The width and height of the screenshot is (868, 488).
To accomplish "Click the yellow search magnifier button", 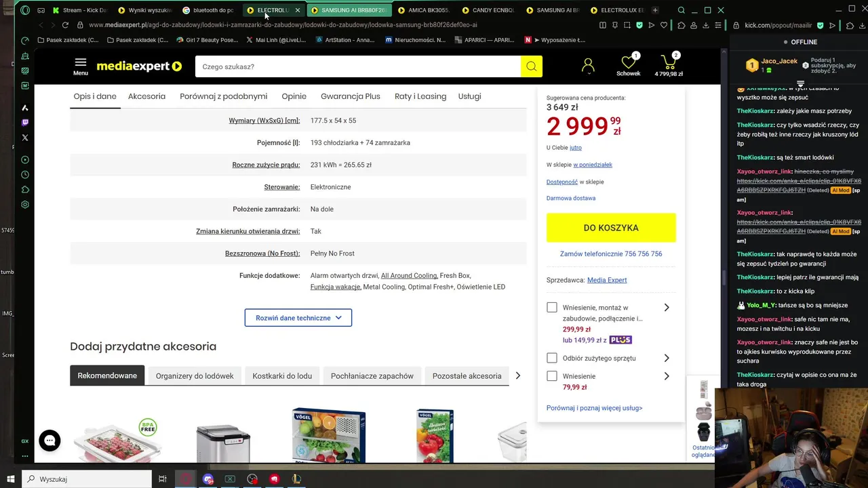I will tap(531, 66).
